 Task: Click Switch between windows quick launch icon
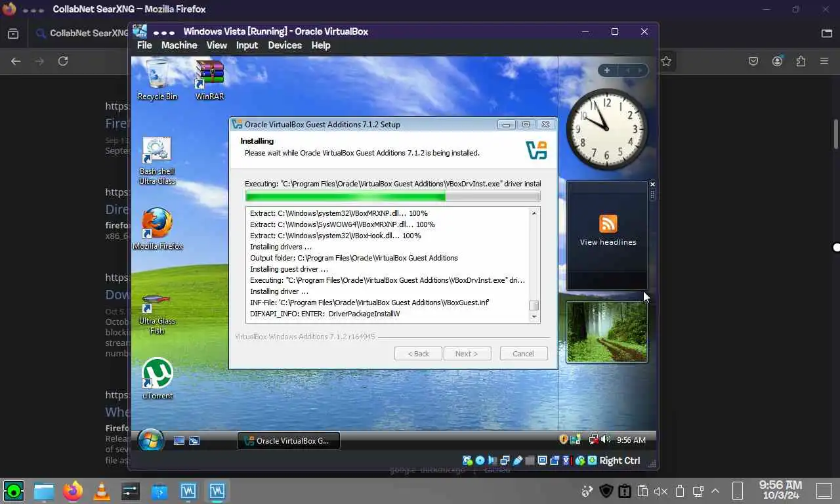[x=194, y=441]
